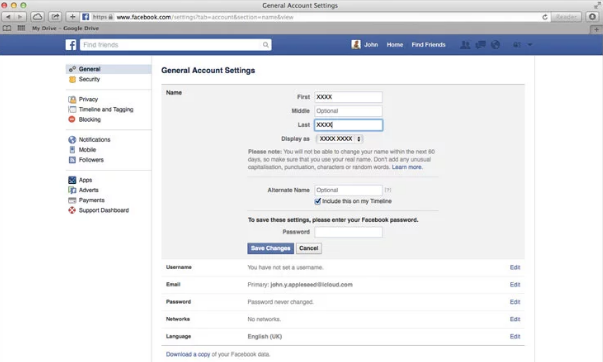Click Download a copy link

point(188,354)
